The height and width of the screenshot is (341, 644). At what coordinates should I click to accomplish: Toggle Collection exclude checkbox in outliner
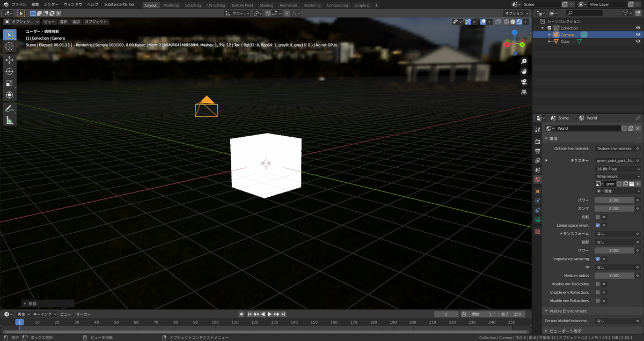[549, 28]
